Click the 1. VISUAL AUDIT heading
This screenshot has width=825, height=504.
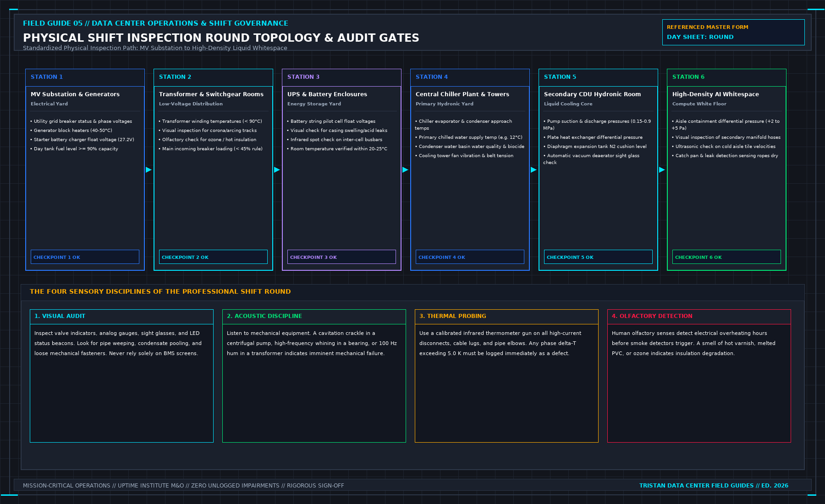tap(60, 316)
